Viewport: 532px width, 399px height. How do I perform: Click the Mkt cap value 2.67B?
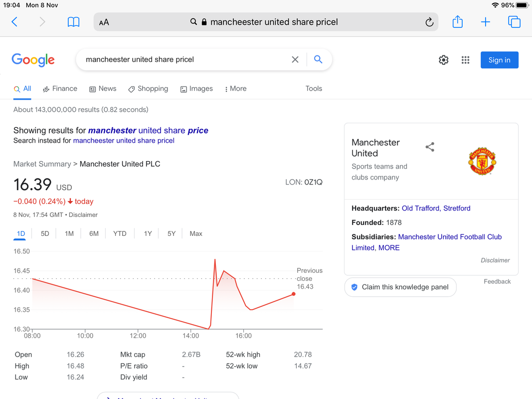point(191,355)
